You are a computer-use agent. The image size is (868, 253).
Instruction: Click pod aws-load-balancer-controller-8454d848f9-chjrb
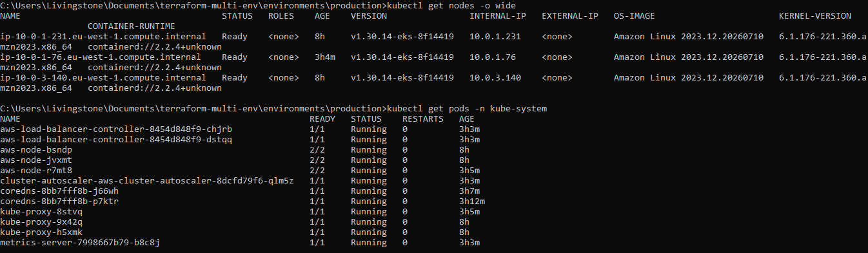coord(116,129)
